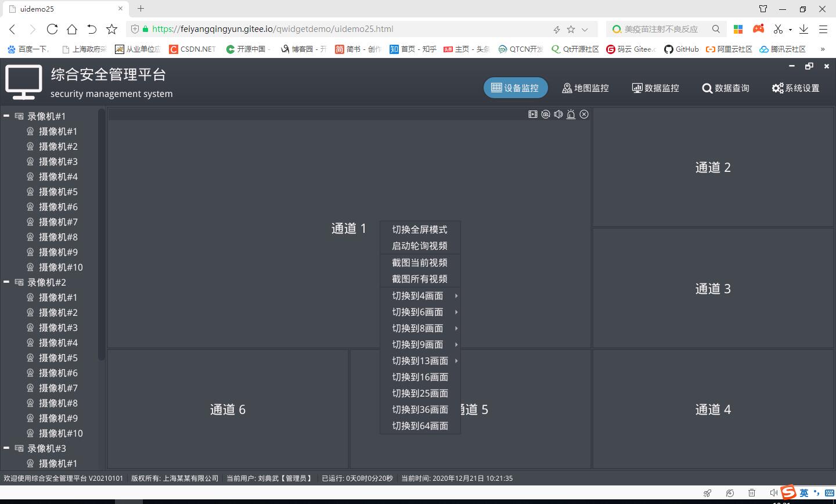The height and width of the screenshot is (504, 836).
Task: Click the camera snapshot icon in channel 1 toolbar
Action: pyautogui.click(x=546, y=114)
